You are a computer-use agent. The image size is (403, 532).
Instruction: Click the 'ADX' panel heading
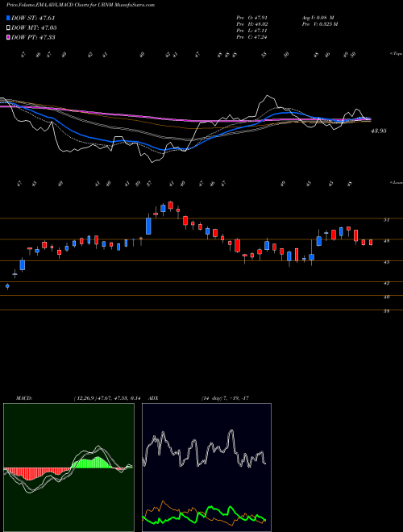154,398
